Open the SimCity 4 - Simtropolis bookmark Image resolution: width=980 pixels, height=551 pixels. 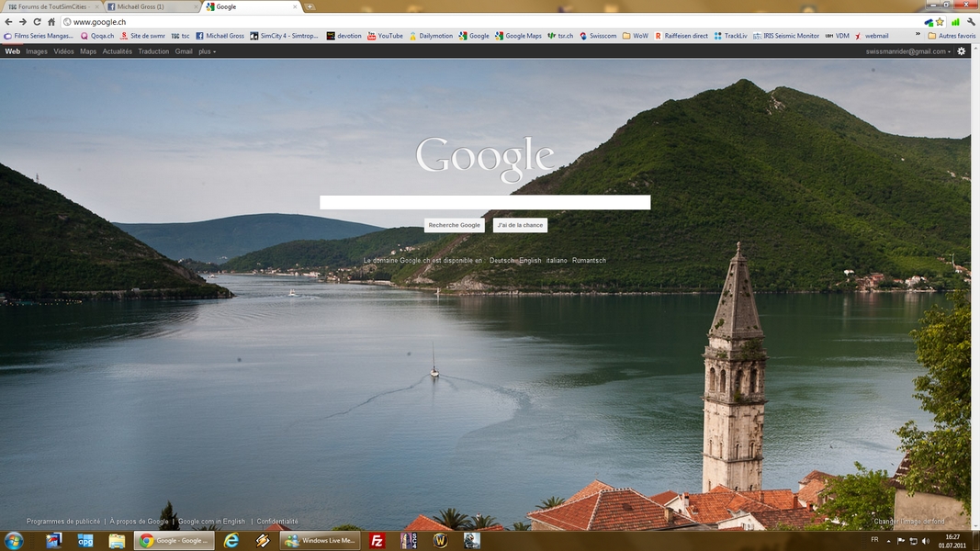(x=285, y=36)
